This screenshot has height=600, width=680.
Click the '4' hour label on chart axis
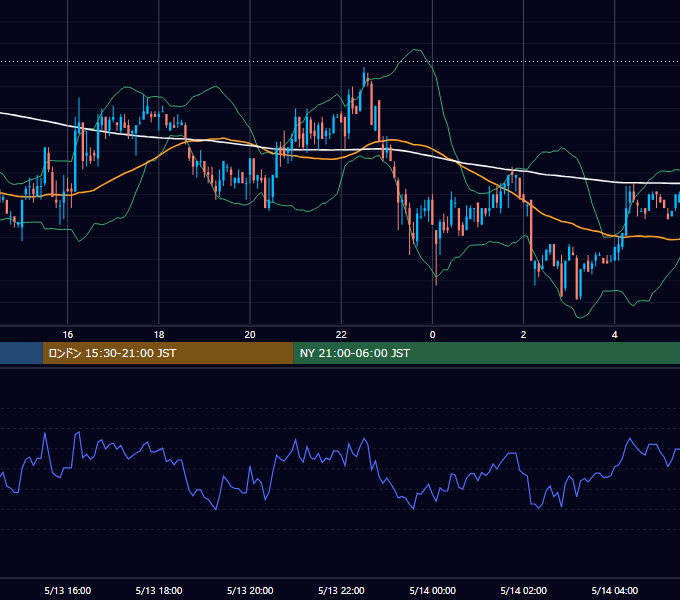(x=615, y=335)
